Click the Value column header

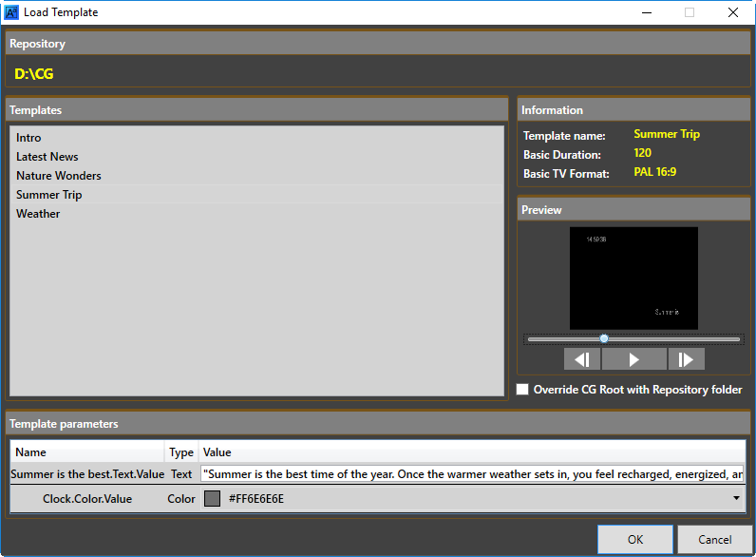click(x=472, y=452)
